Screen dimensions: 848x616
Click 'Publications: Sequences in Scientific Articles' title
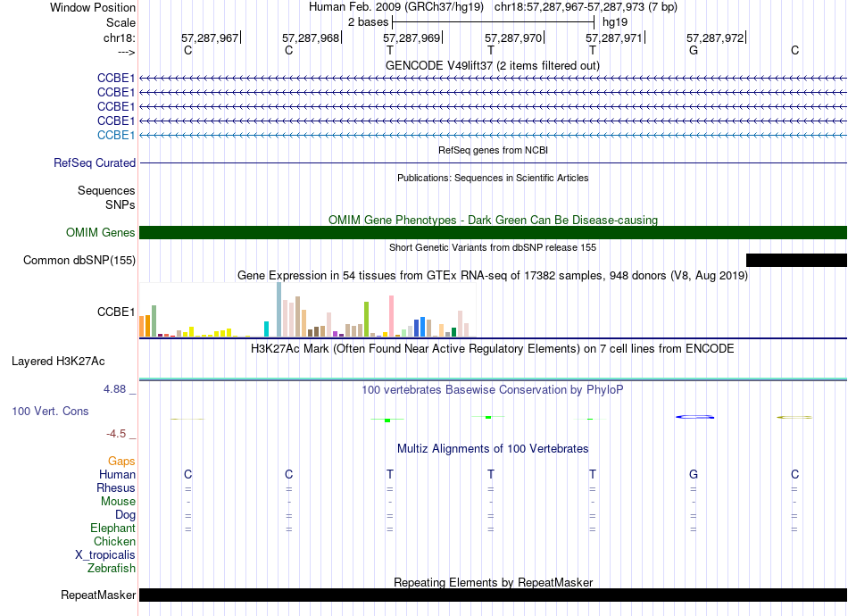pos(493,178)
